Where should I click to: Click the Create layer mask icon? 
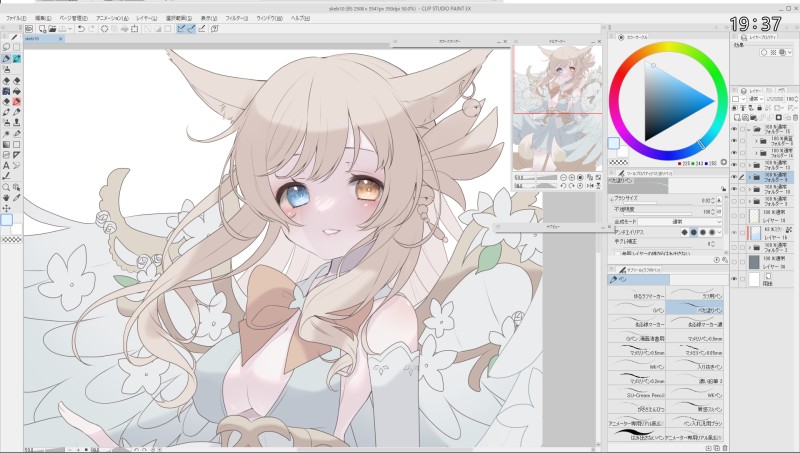tap(779, 118)
